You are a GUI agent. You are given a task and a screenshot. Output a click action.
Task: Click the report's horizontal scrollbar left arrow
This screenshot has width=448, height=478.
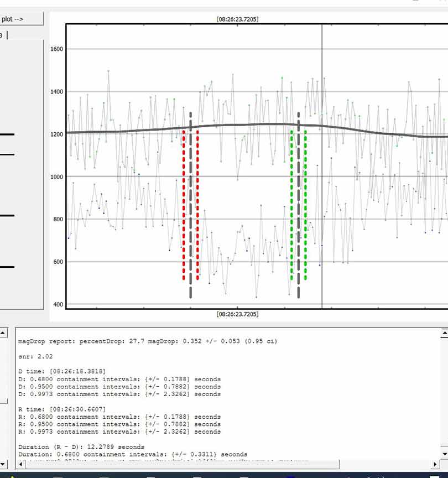pyautogui.click(x=20, y=464)
